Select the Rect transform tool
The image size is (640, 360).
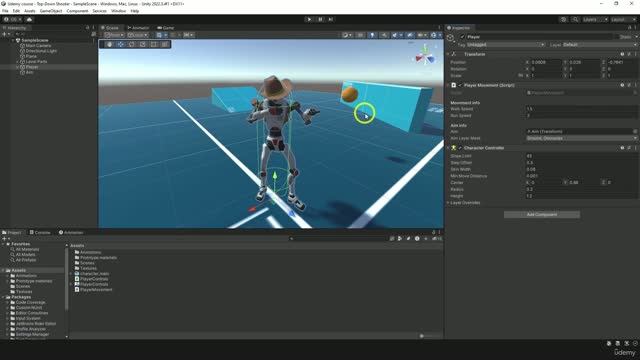[x=153, y=44]
